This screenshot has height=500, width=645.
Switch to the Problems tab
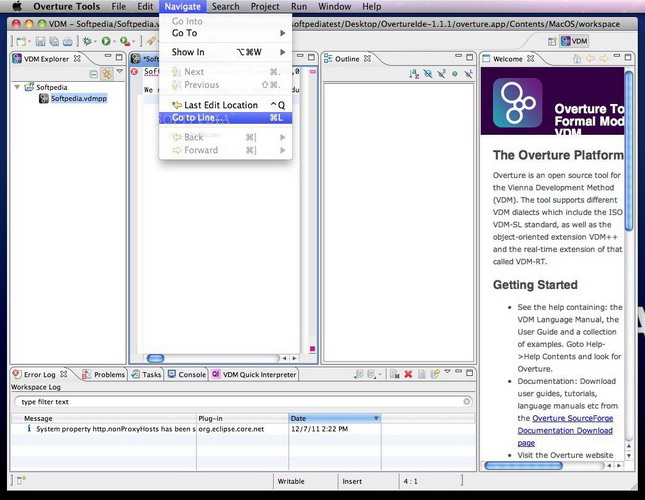[104, 374]
